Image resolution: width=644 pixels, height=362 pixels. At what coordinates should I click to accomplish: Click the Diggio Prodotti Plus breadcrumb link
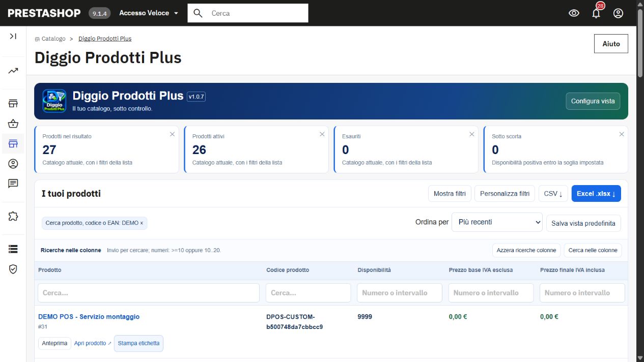point(105,39)
